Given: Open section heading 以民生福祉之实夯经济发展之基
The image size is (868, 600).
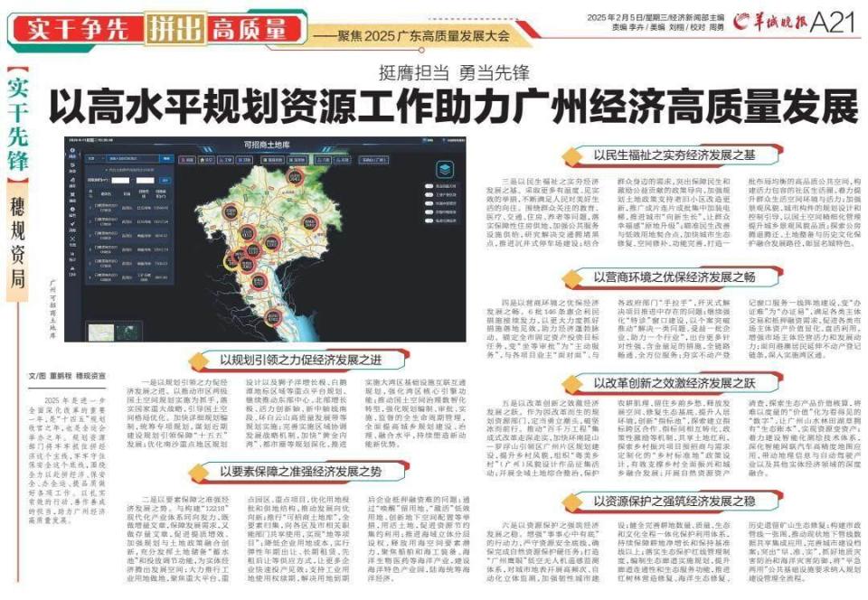Looking at the screenshot, I should [675, 155].
